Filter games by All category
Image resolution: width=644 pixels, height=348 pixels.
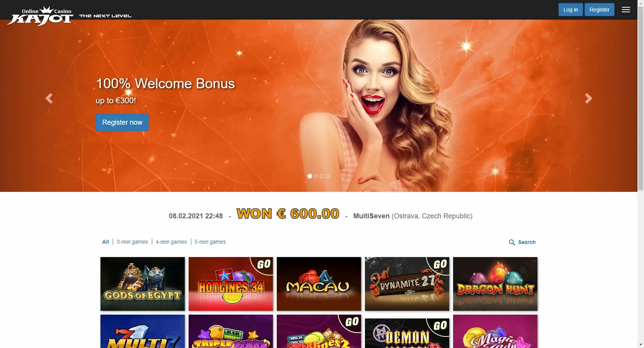pos(105,242)
